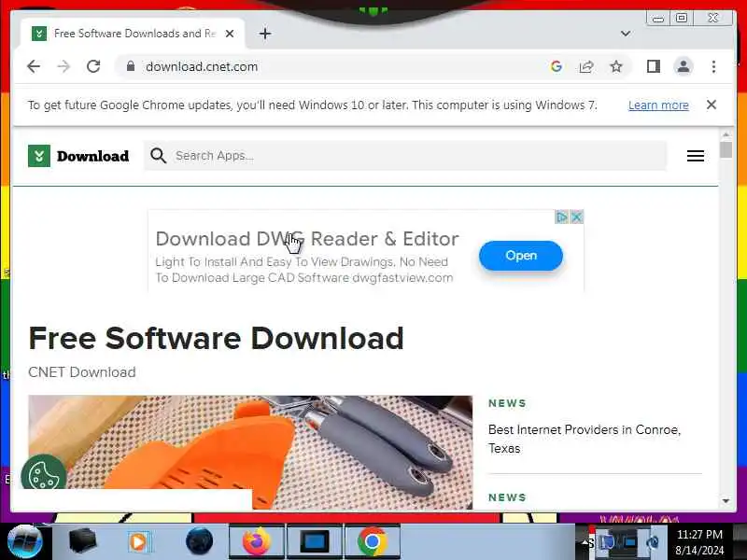The image size is (747, 560).
Task: Open Firefox from the taskbar
Action: (256, 542)
